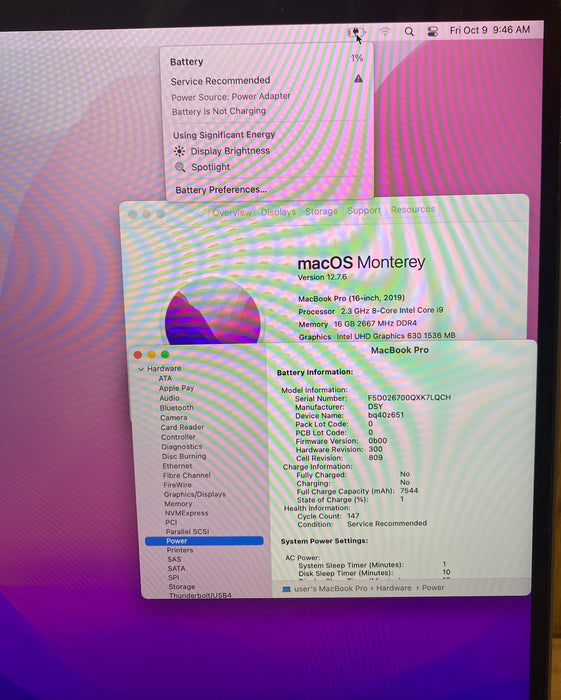Image resolution: width=561 pixels, height=700 pixels.
Task: Select Spotlight entry in battery menu
Action: tap(210, 167)
